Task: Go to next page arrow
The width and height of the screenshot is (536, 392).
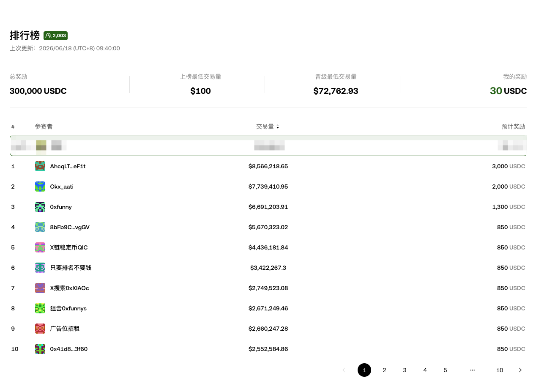Action: [x=520, y=370]
